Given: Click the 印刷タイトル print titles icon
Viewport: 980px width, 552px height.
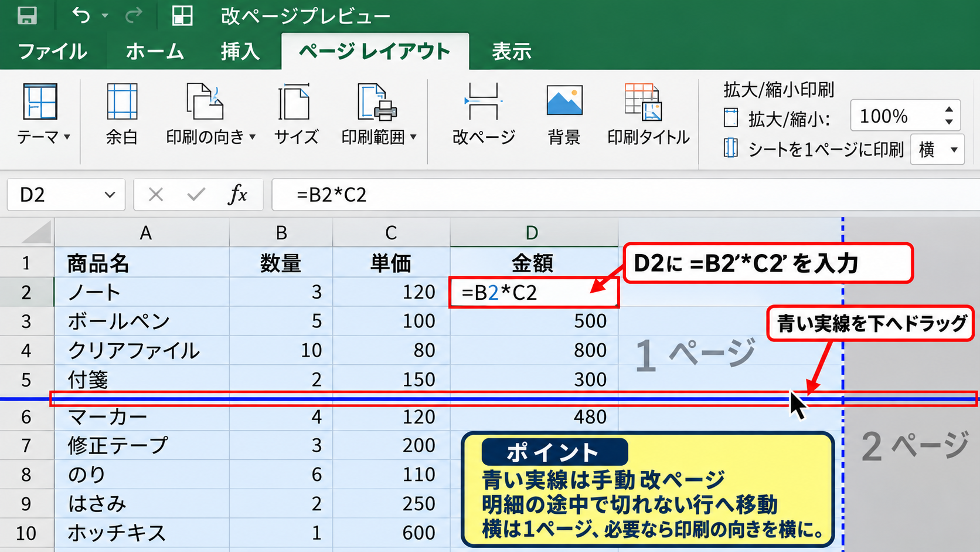Looking at the screenshot, I should 644,101.
